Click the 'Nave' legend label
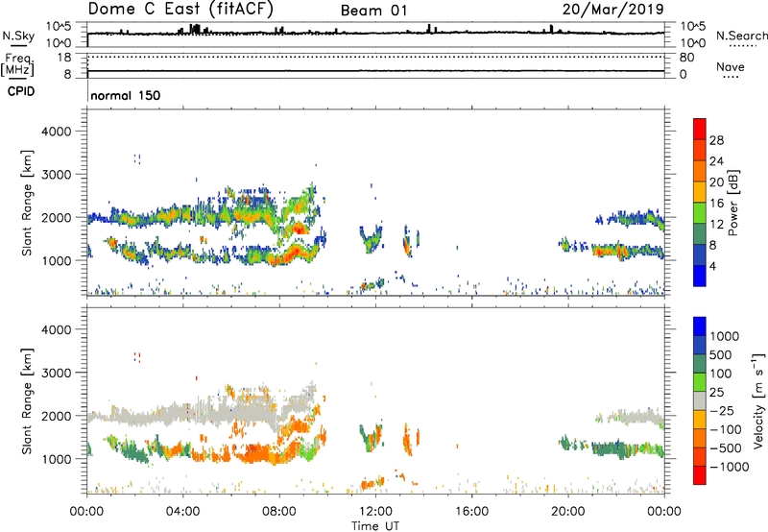This screenshot has height=532, width=768. click(x=730, y=67)
